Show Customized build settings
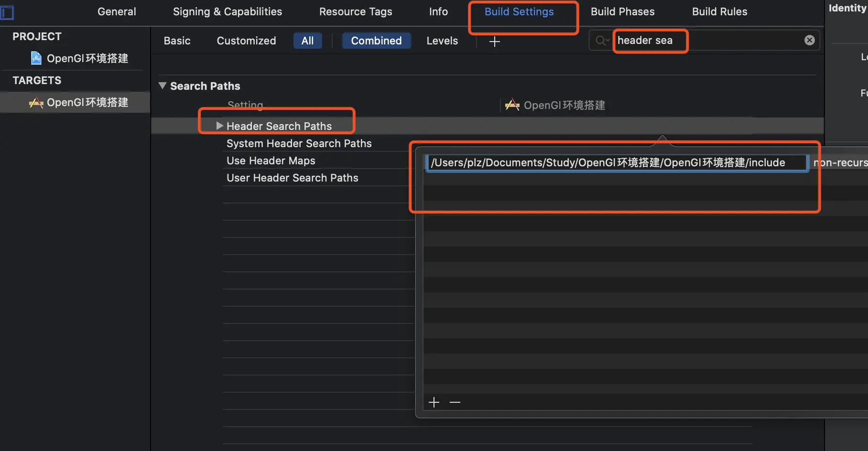The height and width of the screenshot is (451, 868). 246,41
